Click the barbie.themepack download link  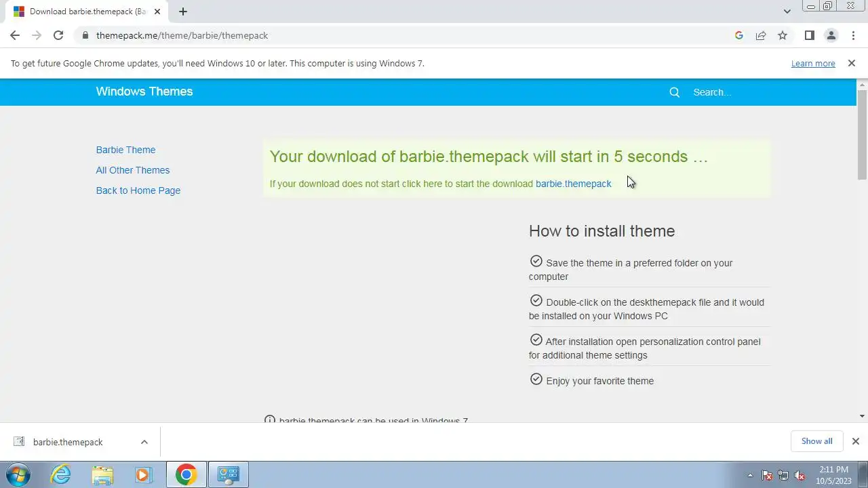[x=574, y=184]
